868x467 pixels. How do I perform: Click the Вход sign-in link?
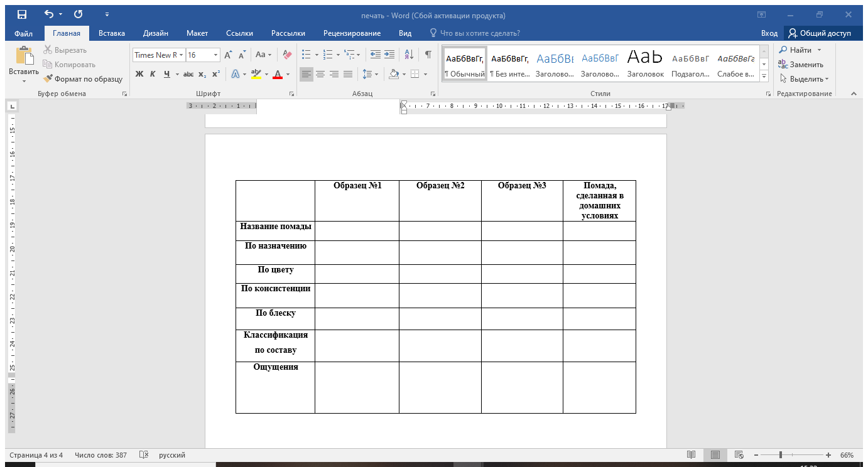(x=769, y=33)
